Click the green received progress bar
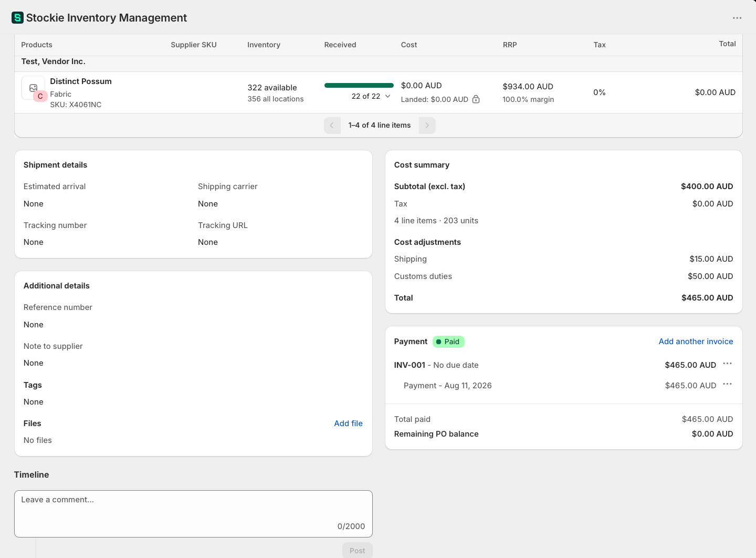 pyautogui.click(x=359, y=85)
